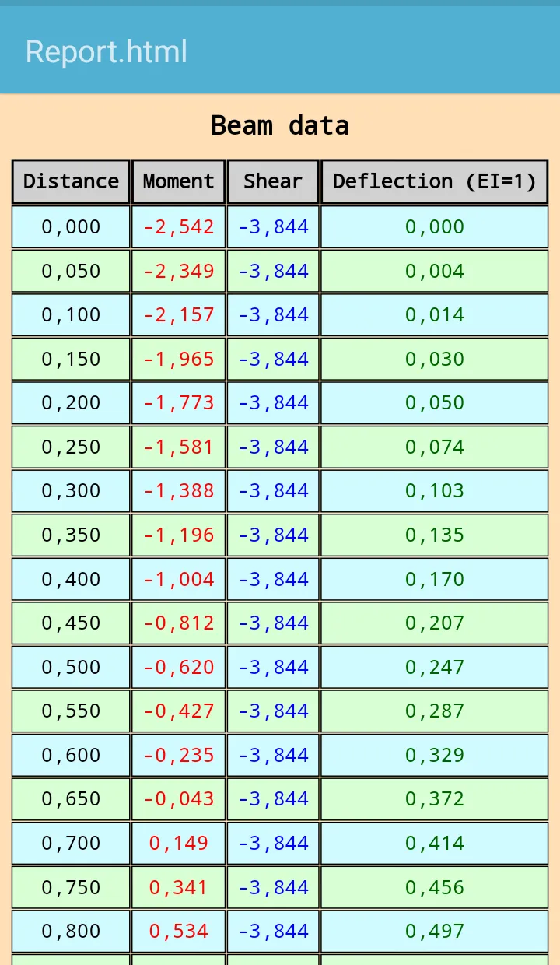Select distance cell 0,050
560x965 pixels.
click(x=71, y=271)
